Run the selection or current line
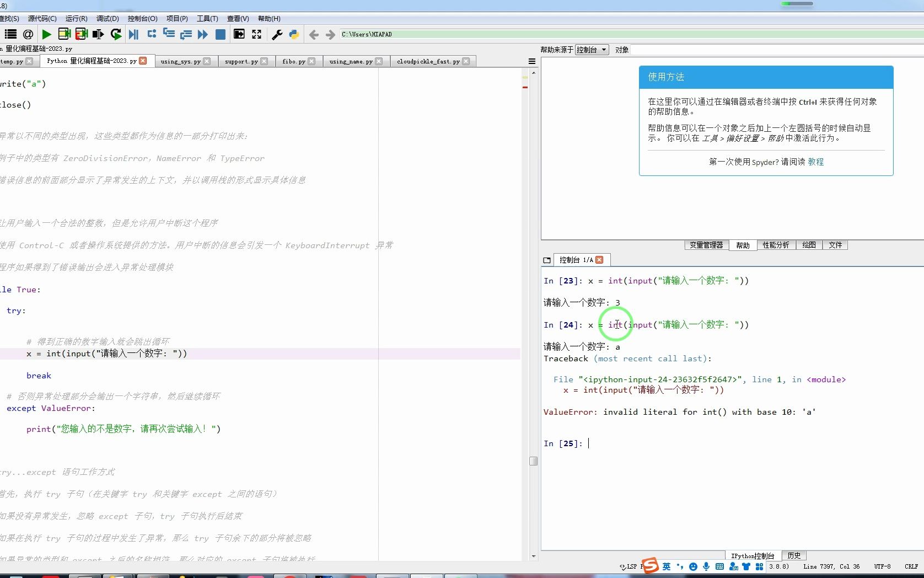924x578 pixels. pyautogui.click(x=99, y=34)
